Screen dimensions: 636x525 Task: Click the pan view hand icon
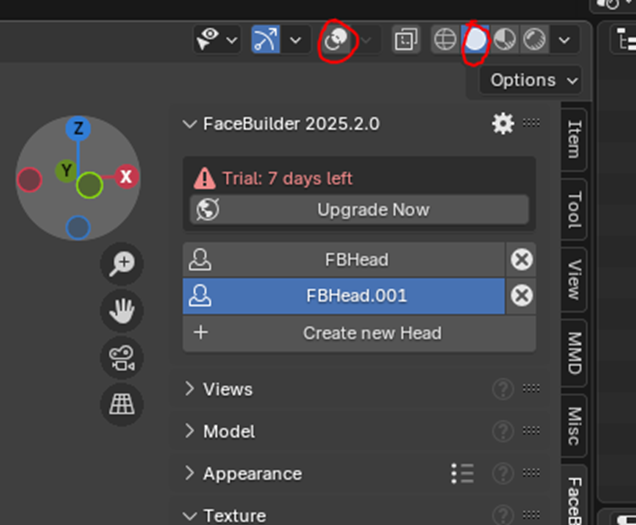coord(122,311)
